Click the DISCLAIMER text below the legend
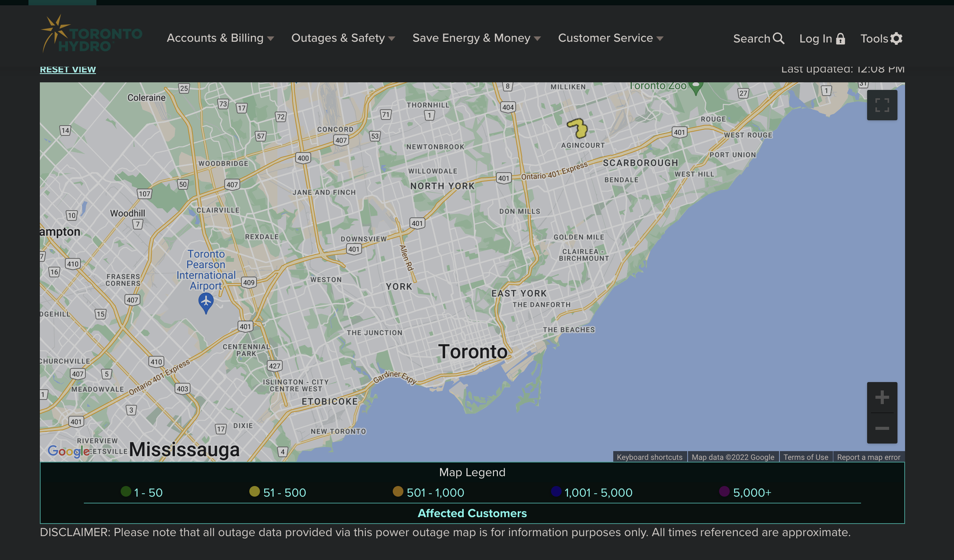Viewport: 954px width, 560px height. [445, 532]
